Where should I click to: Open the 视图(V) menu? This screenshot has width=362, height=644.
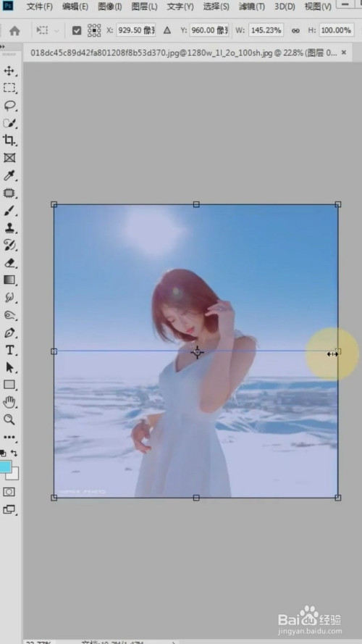[x=318, y=7]
